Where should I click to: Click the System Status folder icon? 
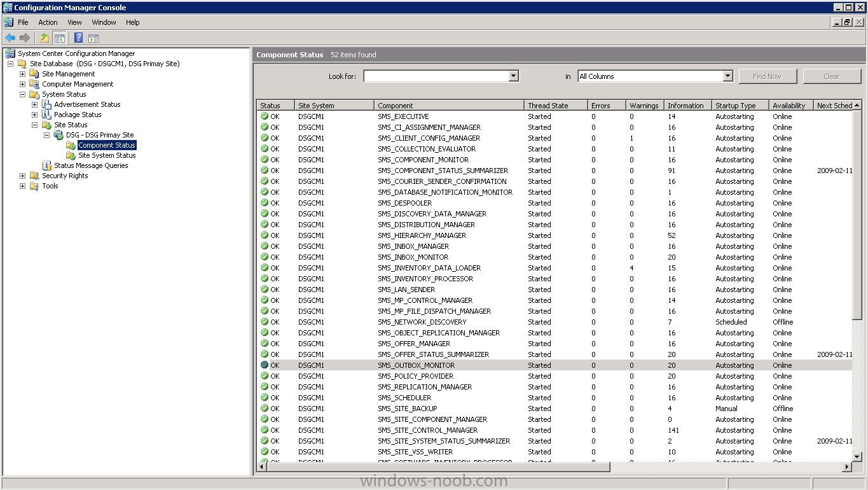pyautogui.click(x=34, y=94)
